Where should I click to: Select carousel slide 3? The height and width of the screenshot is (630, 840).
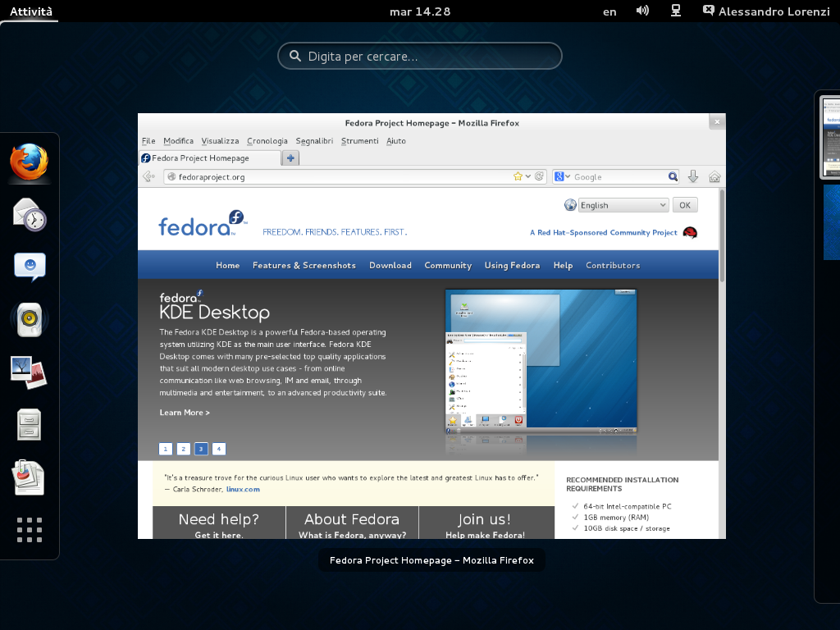pos(201,449)
